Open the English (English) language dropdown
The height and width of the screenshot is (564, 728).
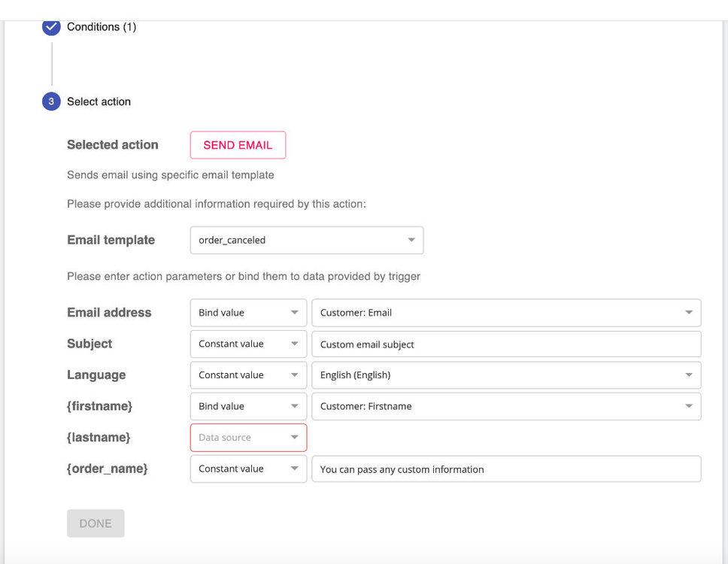[x=505, y=375]
